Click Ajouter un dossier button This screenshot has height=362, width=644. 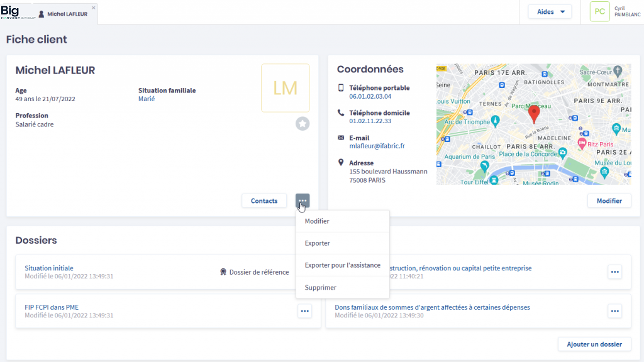click(594, 344)
